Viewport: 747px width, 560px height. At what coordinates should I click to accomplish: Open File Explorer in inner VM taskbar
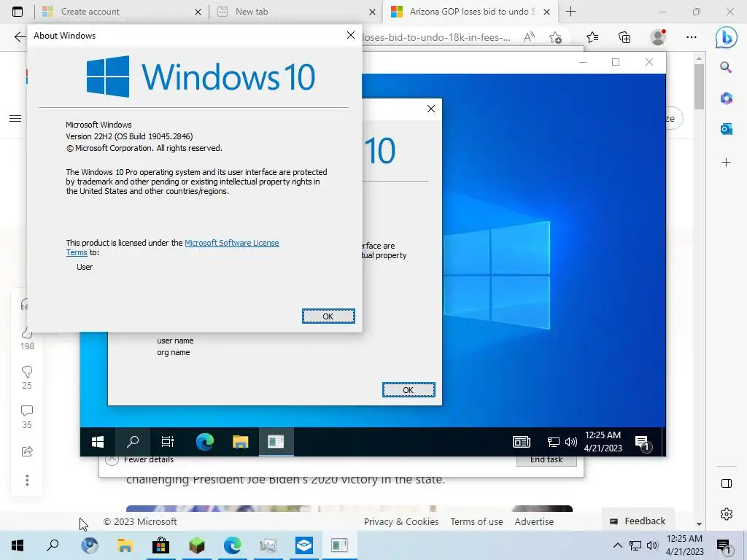[x=240, y=442]
